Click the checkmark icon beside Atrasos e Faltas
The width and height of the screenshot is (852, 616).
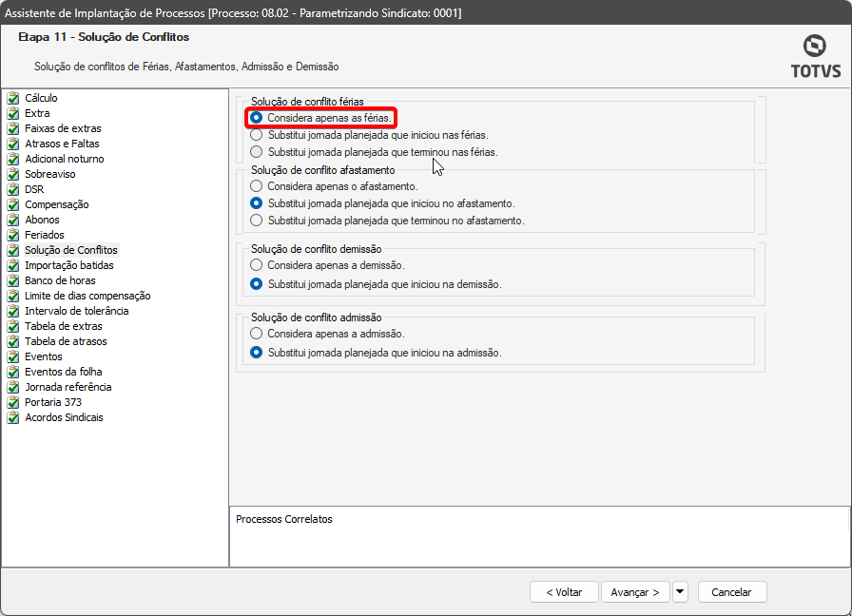point(13,144)
